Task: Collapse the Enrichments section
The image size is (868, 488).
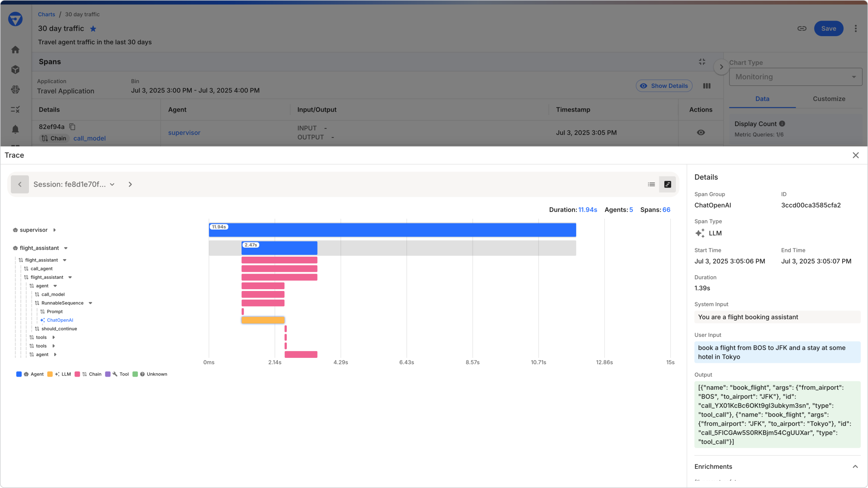Action: point(855,466)
